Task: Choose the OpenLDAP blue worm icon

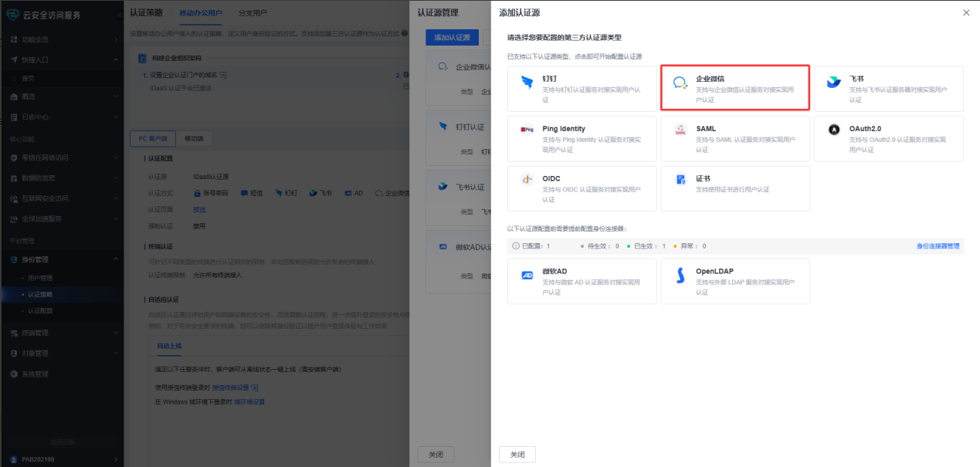Action: [x=680, y=276]
